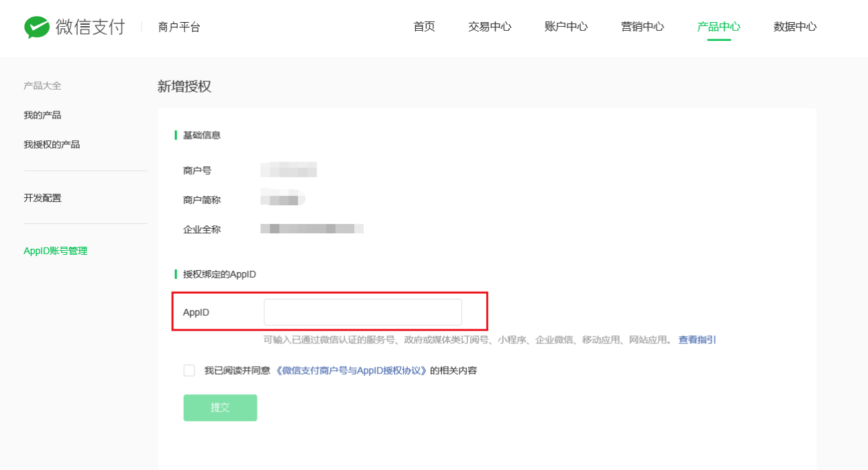
Task: Click the AppID field label
Action: [196, 312]
